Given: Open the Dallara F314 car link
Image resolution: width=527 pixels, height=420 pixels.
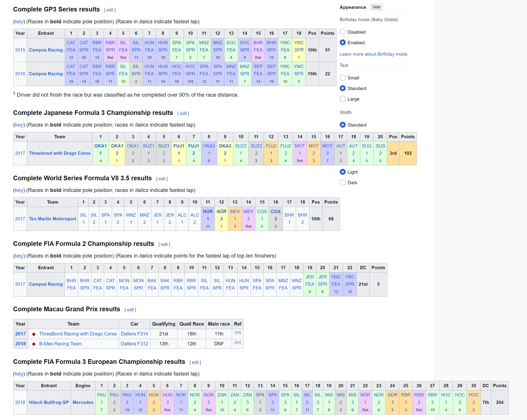Looking at the screenshot, I should (x=134, y=334).
